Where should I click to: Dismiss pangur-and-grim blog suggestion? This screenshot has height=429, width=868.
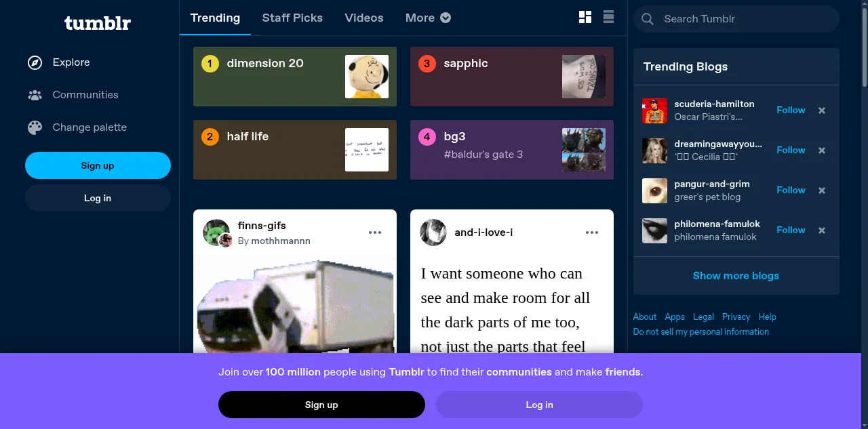822,190
